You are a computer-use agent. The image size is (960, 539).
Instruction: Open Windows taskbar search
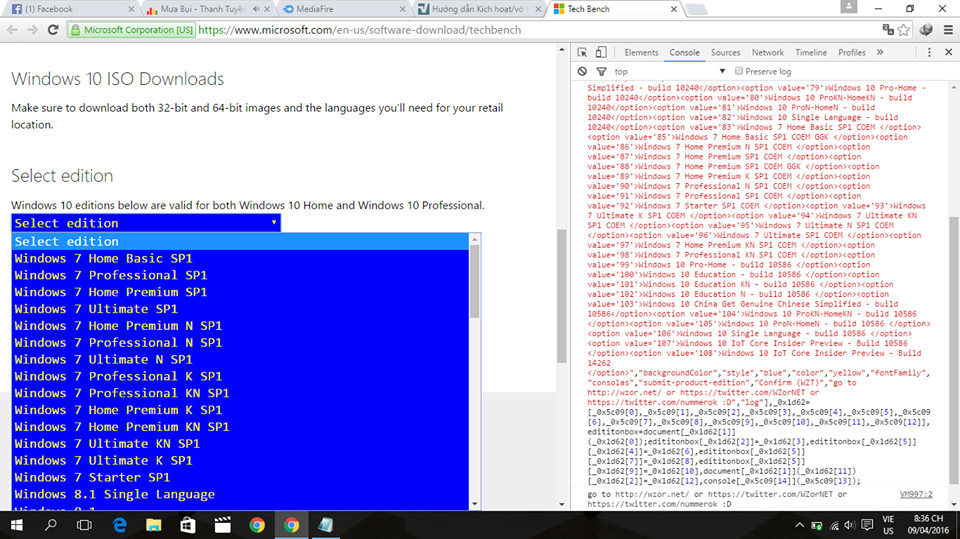tap(51, 525)
